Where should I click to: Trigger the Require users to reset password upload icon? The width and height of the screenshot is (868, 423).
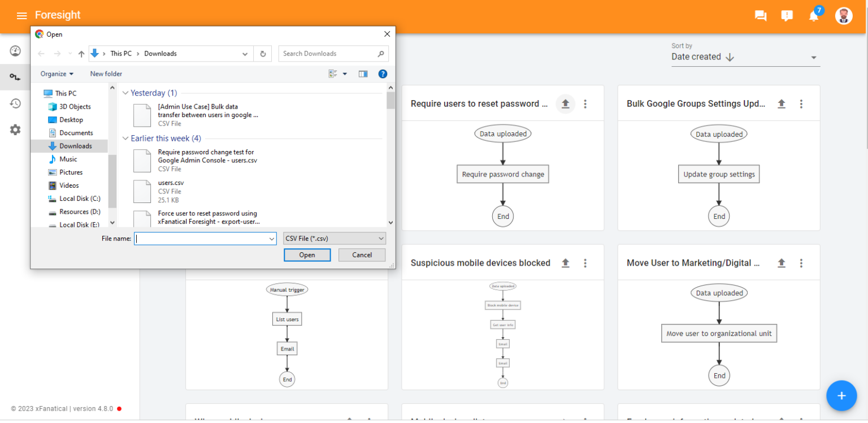(565, 103)
